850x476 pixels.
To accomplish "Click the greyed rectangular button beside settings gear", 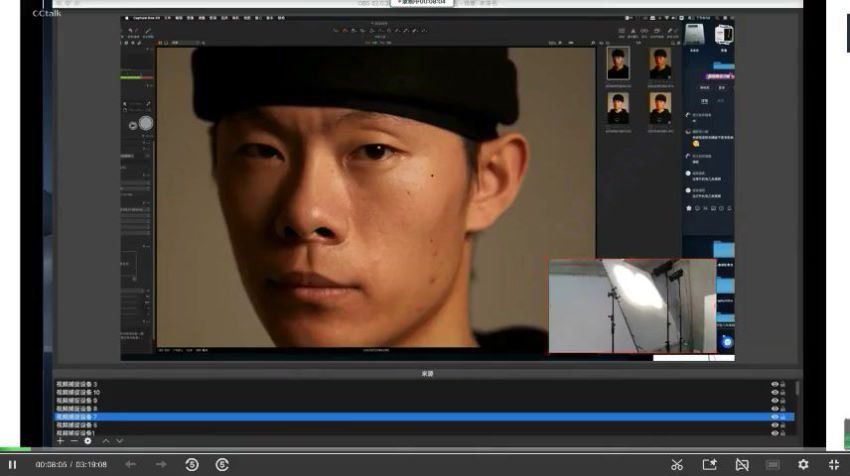I will point(773,465).
